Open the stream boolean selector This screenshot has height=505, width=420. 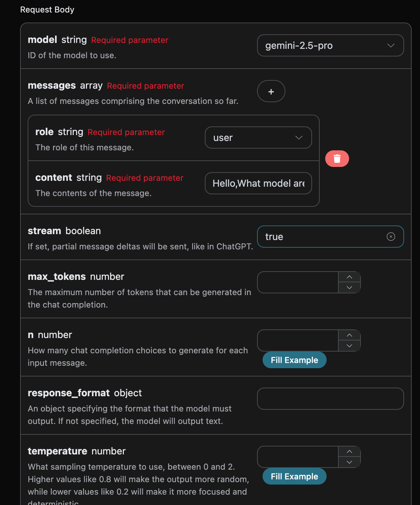tap(322, 237)
